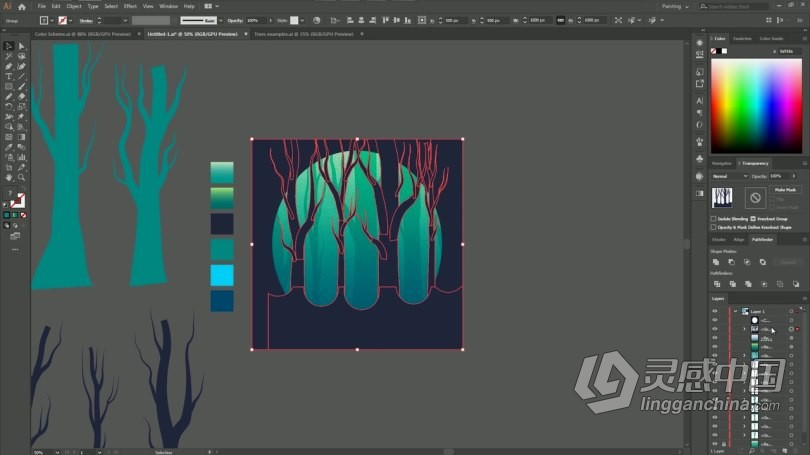Select the Zoom tool
Image resolution: width=810 pixels, height=455 pixels.
tap(22, 177)
